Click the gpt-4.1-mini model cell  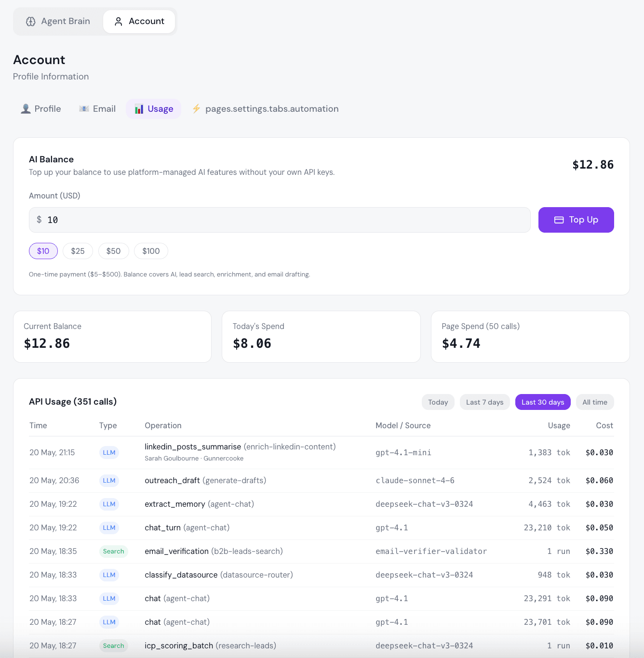pyautogui.click(x=403, y=452)
